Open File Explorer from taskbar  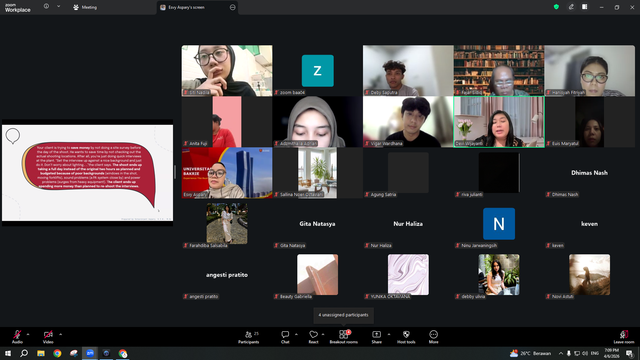click(41, 353)
